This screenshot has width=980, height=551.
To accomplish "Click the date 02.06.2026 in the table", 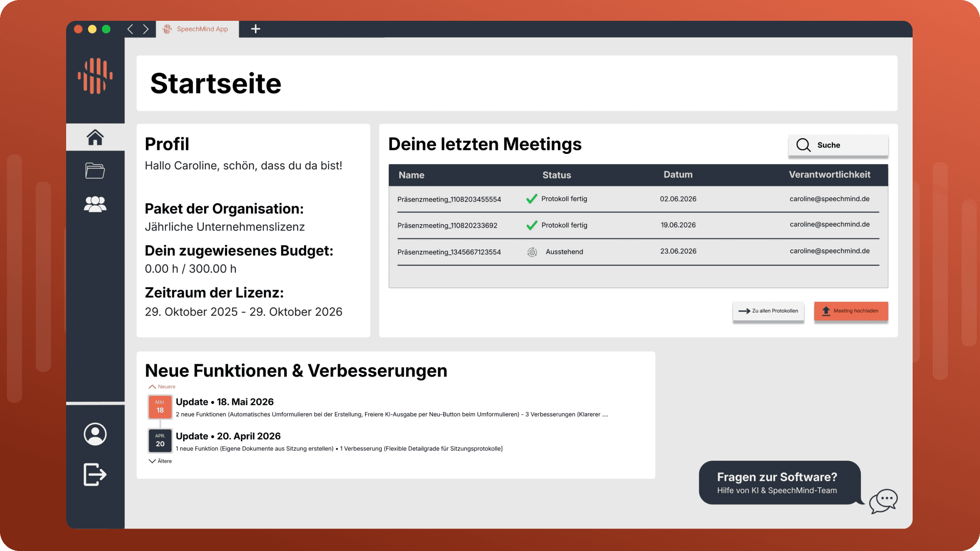I will pyautogui.click(x=678, y=199).
